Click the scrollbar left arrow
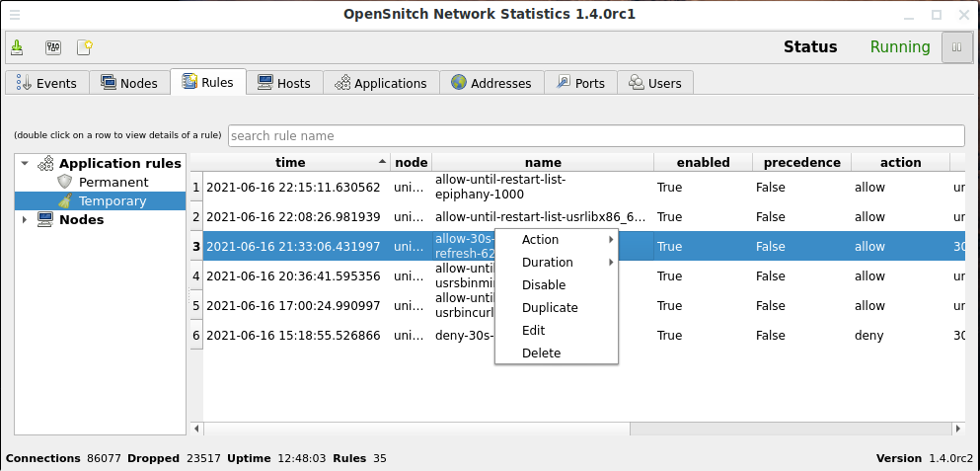 (x=196, y=430)
